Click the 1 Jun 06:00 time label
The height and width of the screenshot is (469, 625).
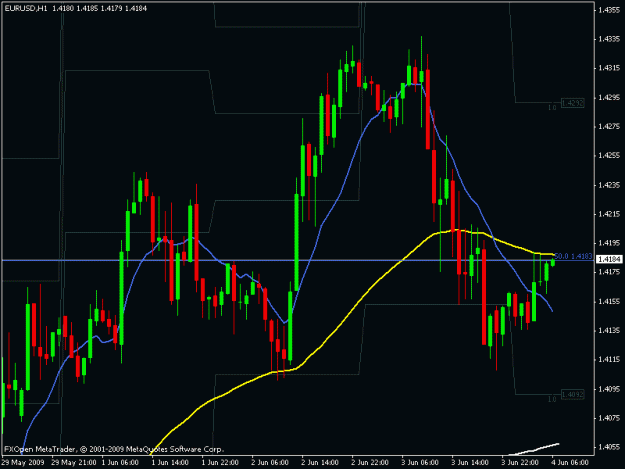(120, 463)
